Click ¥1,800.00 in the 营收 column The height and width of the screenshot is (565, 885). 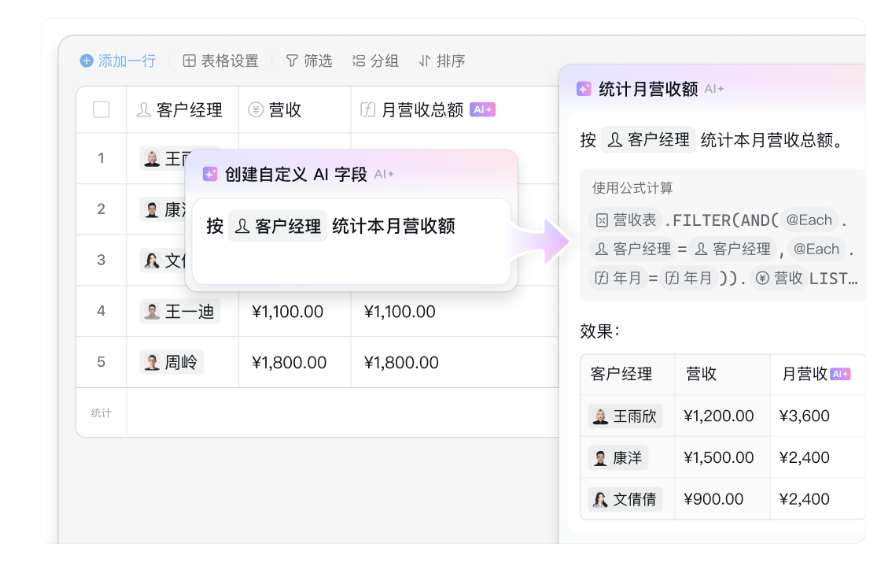point(288,362)
